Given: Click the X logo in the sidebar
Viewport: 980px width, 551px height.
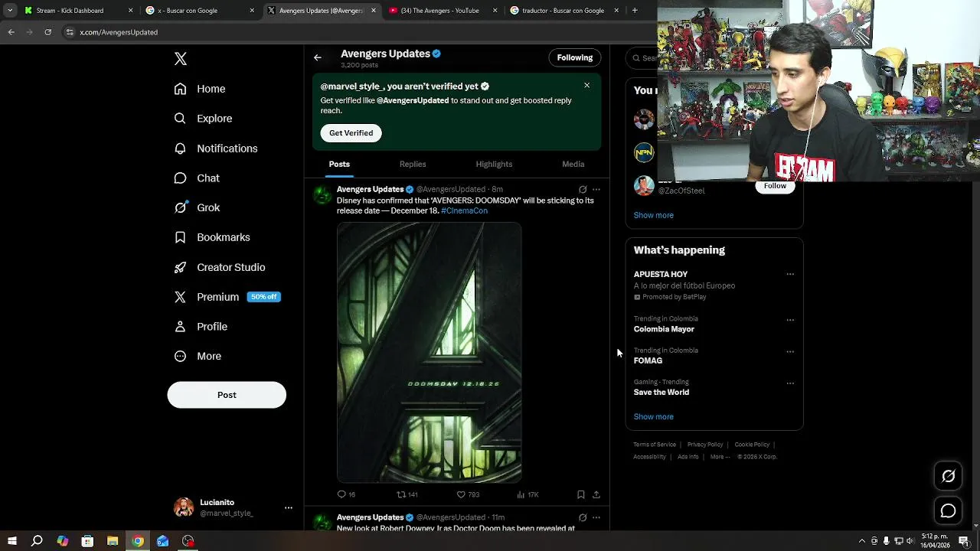Looking at the screenshot, I should tap(181, 59).
